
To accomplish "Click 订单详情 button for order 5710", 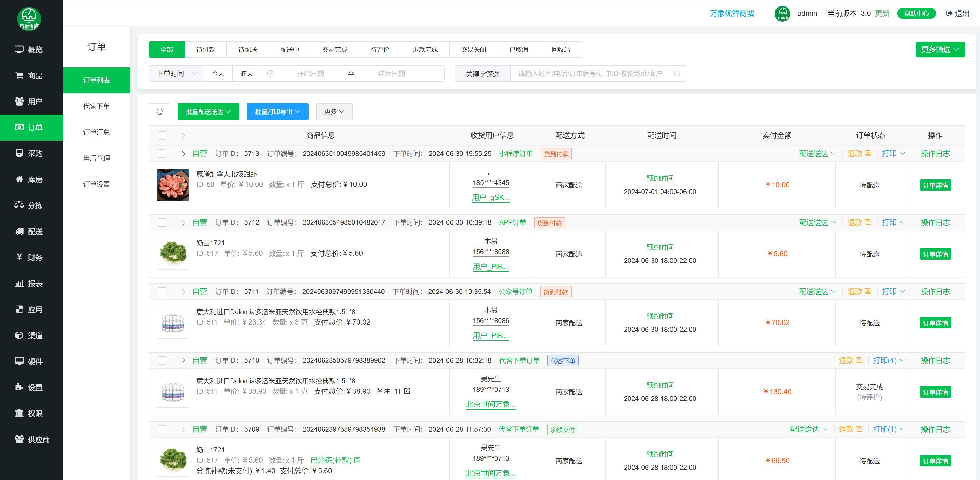I will click(x=935, y=392).
